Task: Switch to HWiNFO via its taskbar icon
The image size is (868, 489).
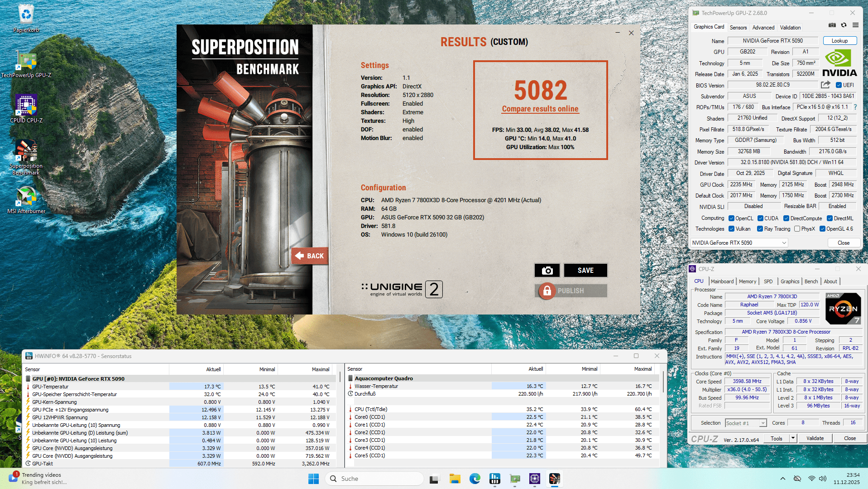Action: coord(494,479)
